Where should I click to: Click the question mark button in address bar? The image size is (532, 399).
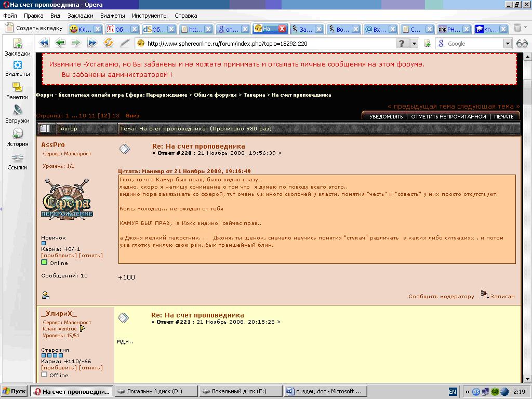pos(402,44)
